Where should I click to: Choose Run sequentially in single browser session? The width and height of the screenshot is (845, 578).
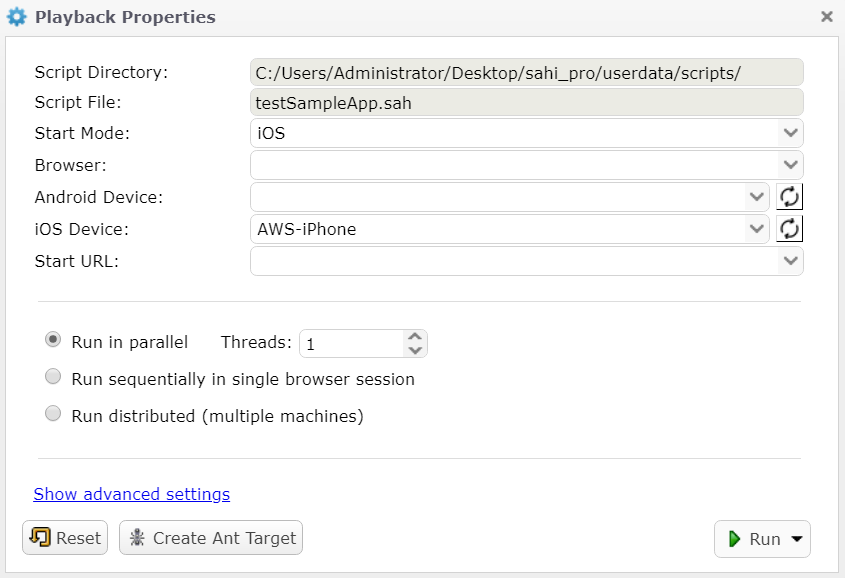53,378
